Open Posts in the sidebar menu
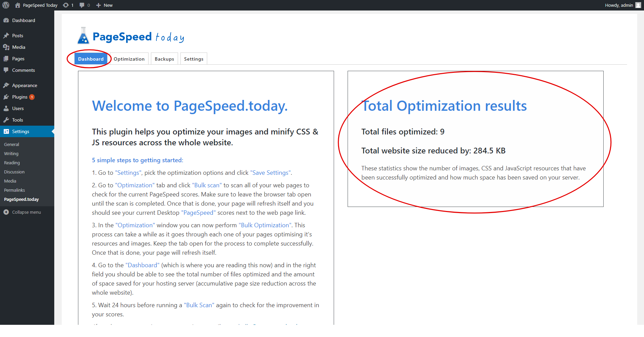 [18, 36]
